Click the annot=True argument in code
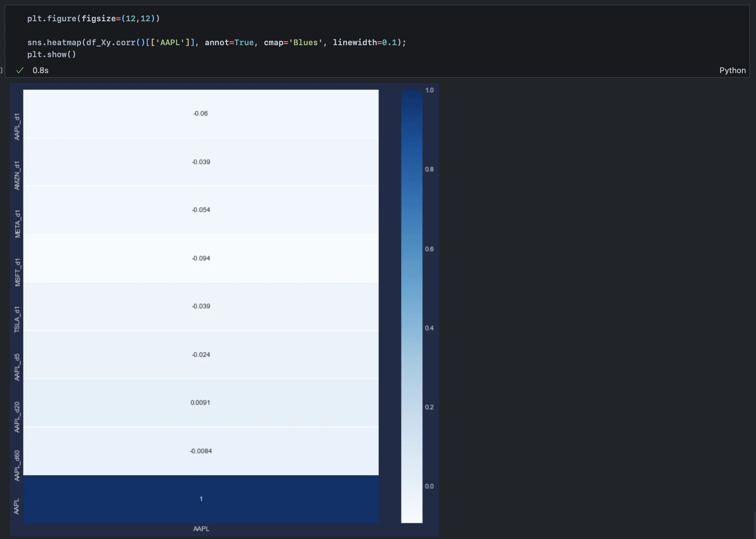Viewport: 756px width, 539px height. click(229, 43)
